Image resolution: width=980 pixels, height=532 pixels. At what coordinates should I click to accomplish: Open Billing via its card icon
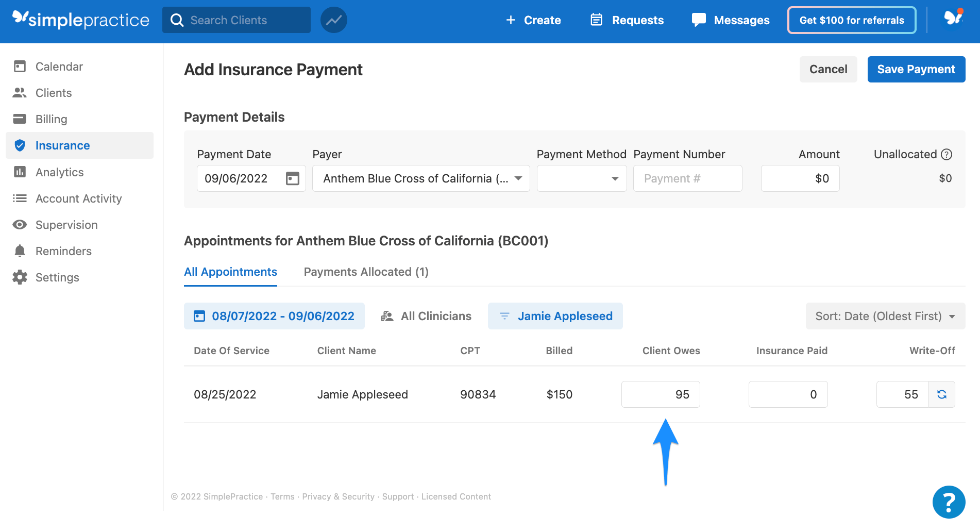[20, 119]
